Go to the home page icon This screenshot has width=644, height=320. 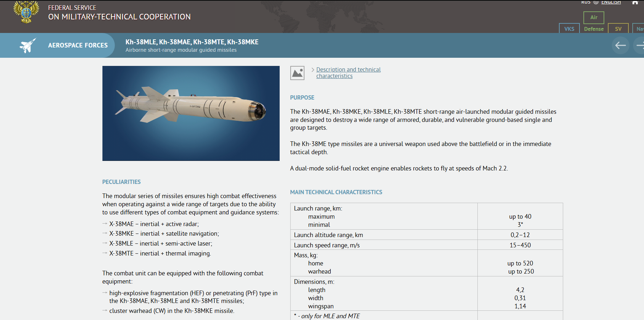coord(635,2)
